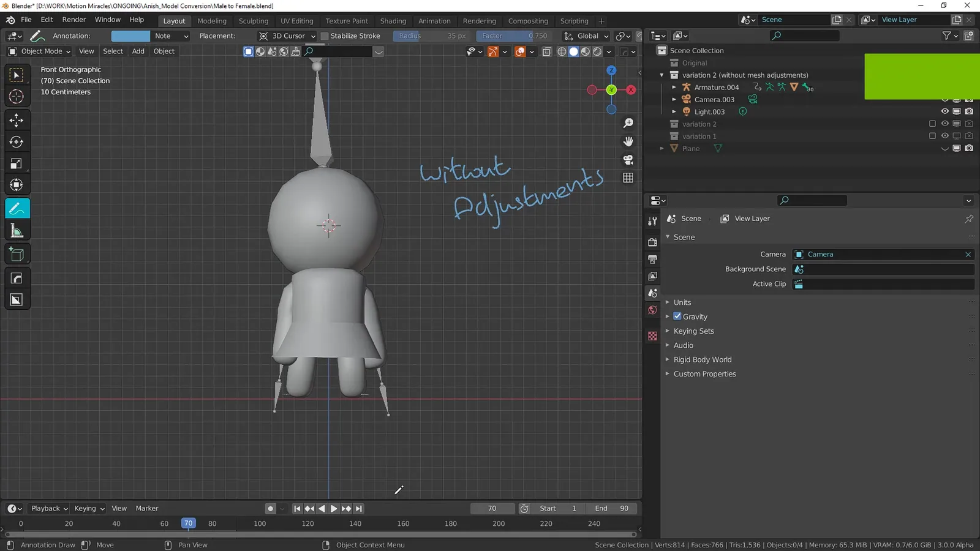Select the Rotate tool
980x551 pixels.
[17, 142]
